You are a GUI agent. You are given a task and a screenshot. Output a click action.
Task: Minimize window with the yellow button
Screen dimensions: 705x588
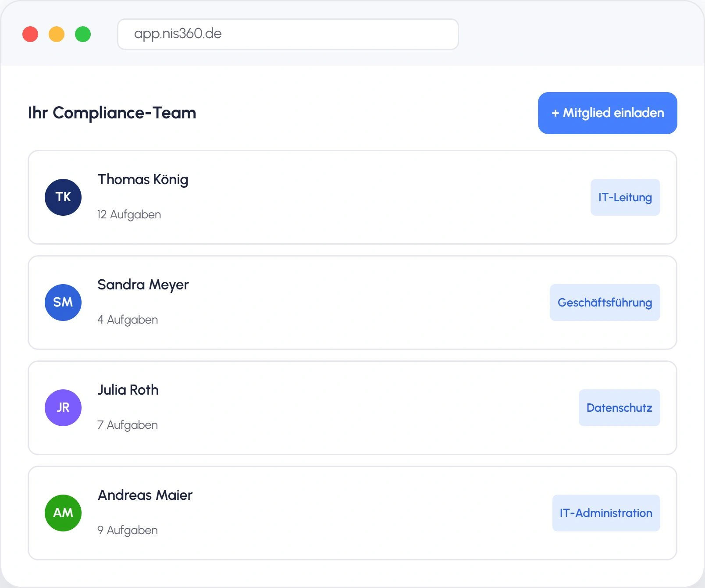point(57,34)
